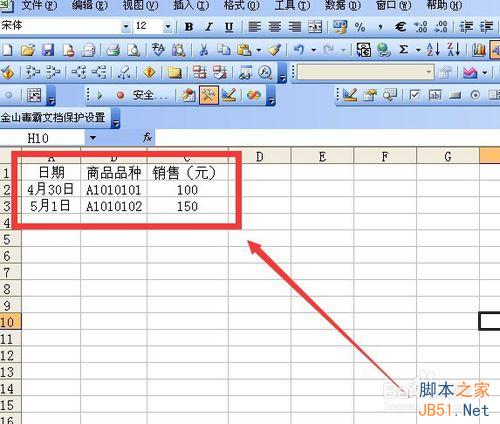Open the 文件 menu
The image size is (500, 424).
coord(39,6)
